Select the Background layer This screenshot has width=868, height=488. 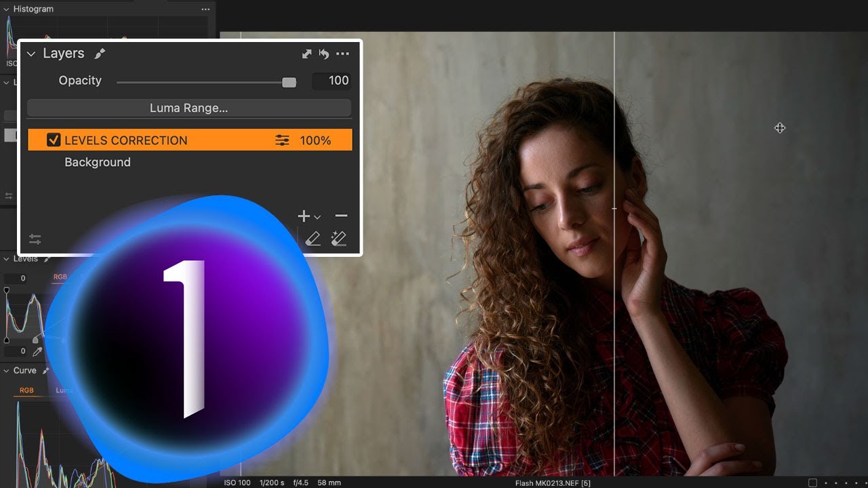[x=98, y=162]
